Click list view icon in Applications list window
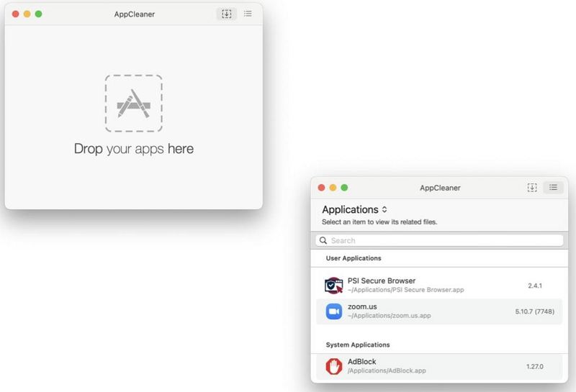Image resolution: width=576 pixels, height=392 pixels. [553, 188]
